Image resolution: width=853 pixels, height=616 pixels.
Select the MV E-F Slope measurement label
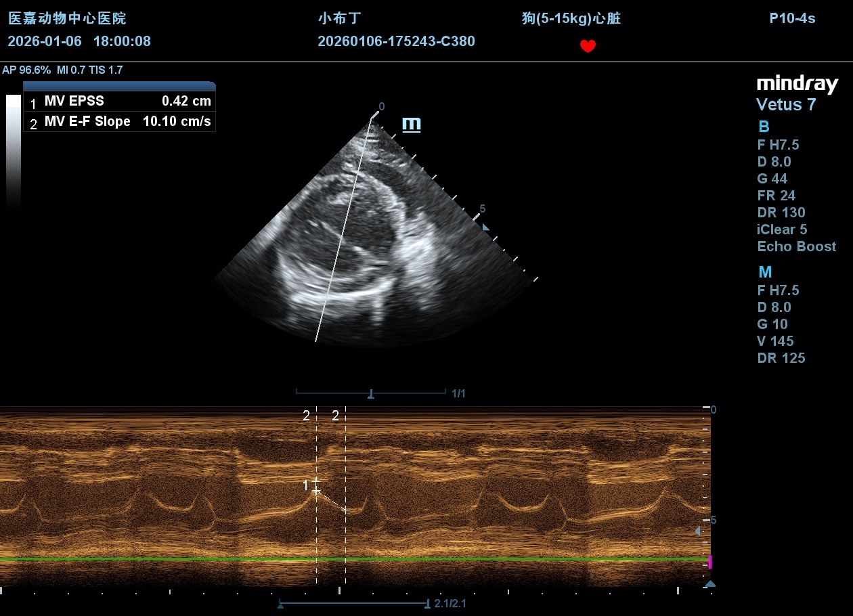[x=87, y=122]
